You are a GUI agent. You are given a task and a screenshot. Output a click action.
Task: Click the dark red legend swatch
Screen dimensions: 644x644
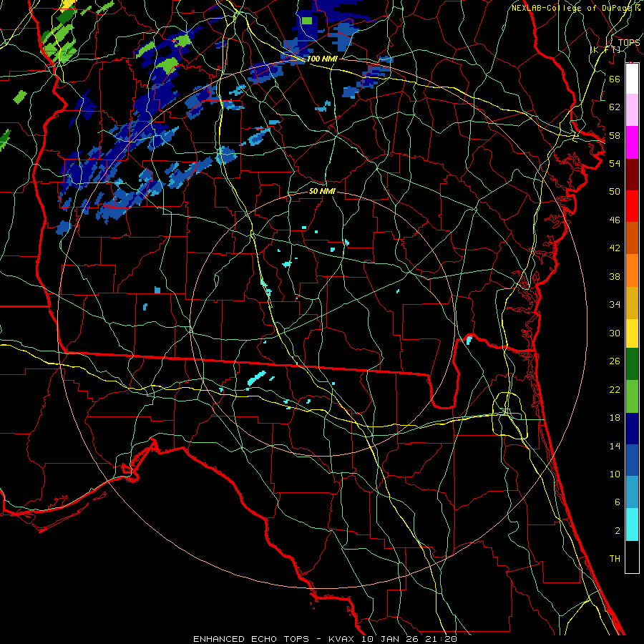632,175
